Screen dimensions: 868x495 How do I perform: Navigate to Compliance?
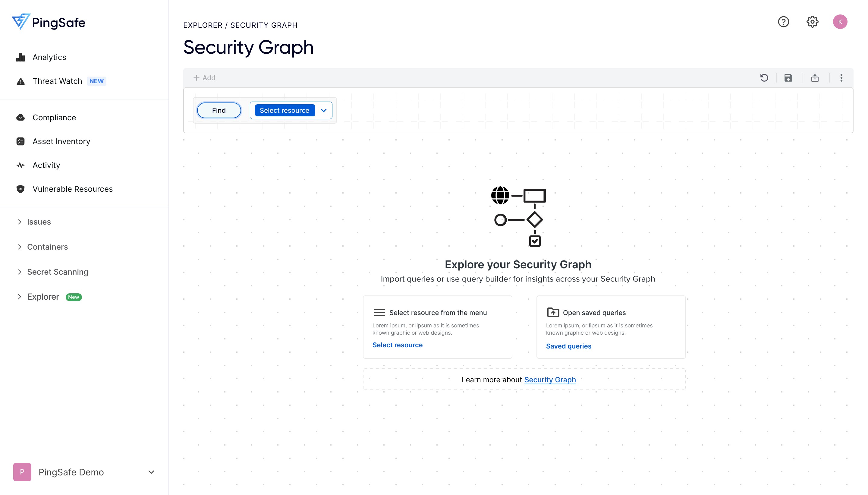tap(54, 117)
